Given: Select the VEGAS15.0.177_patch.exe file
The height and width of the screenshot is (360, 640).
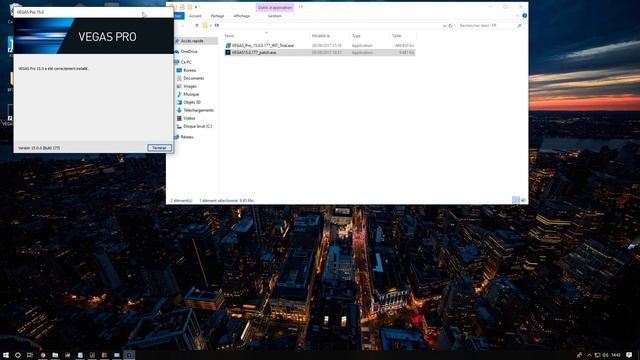Looking at the screenshot, I should [x=254, y=52].
